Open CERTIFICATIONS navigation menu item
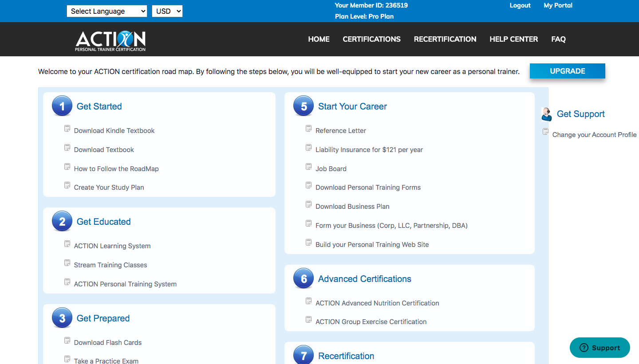639x364 pixels. click(x=371, y=39)
